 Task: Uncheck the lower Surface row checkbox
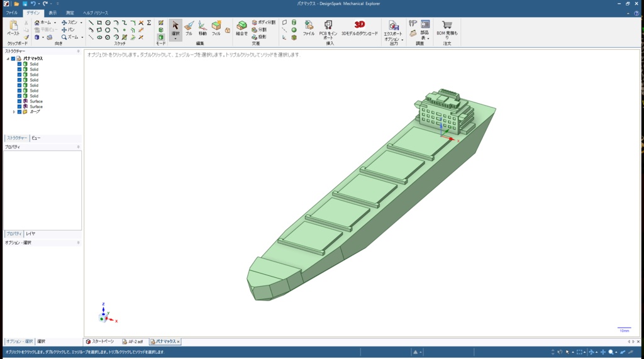point(19,106)
